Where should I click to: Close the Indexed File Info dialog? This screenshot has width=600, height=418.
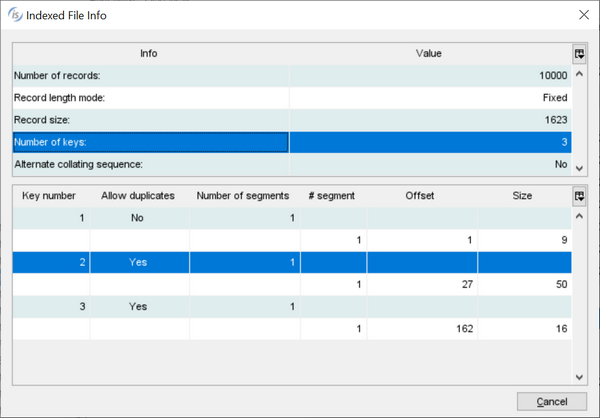(584, 15)
